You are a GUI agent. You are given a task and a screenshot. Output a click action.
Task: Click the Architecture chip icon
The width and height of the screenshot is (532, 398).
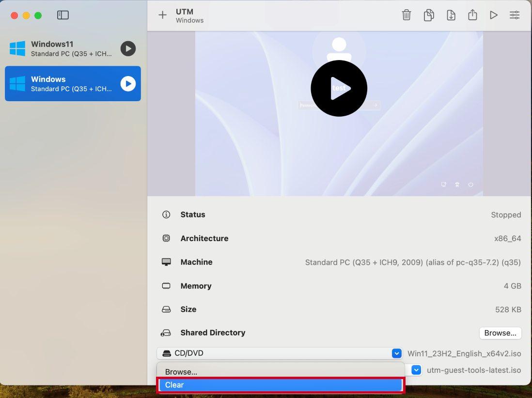click(166, 238)
